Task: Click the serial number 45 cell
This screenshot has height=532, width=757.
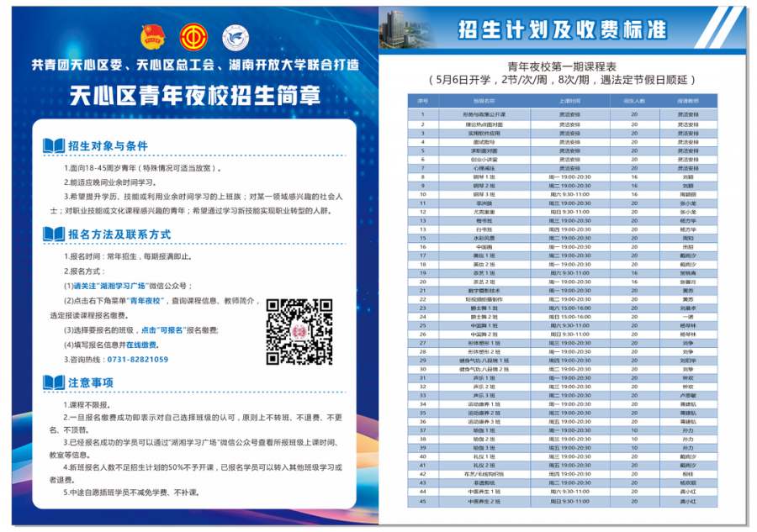Action: point(422,502)
